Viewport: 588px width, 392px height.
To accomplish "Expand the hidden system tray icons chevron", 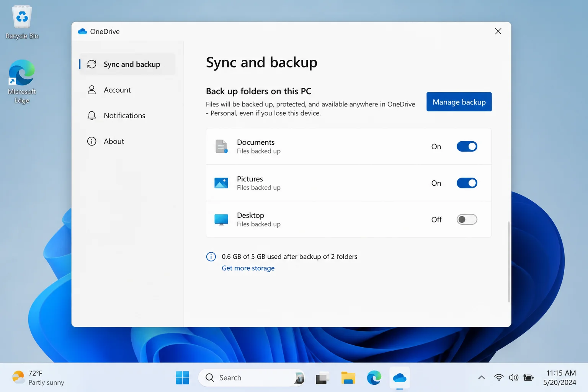I will 482,378.
